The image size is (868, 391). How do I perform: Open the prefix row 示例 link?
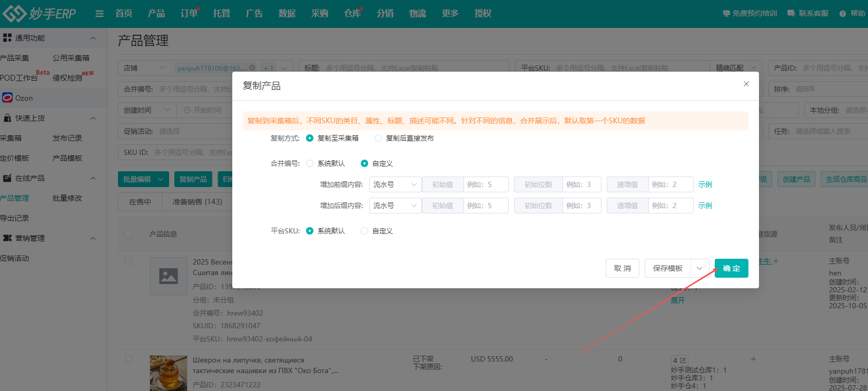click(x=705, y=184)
